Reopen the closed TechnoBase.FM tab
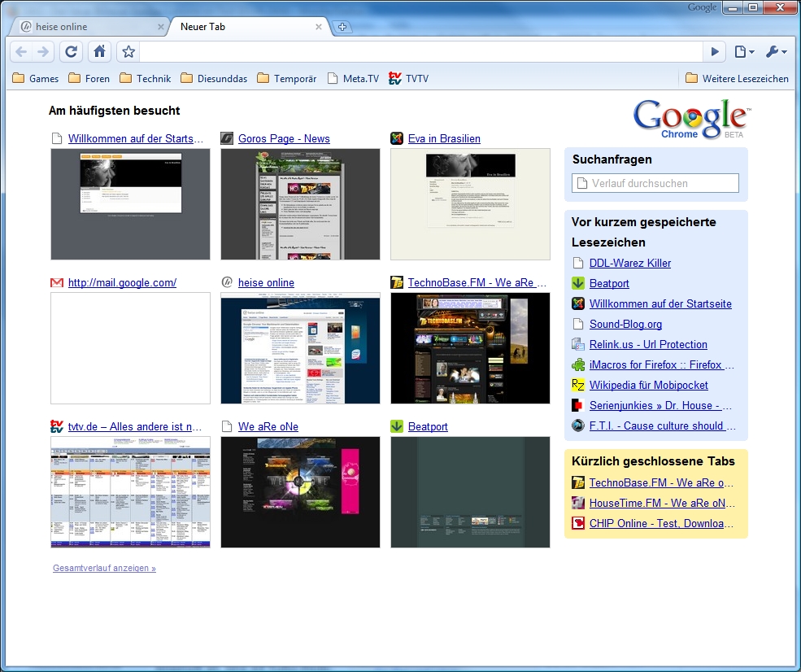 [x=662, y=483]
